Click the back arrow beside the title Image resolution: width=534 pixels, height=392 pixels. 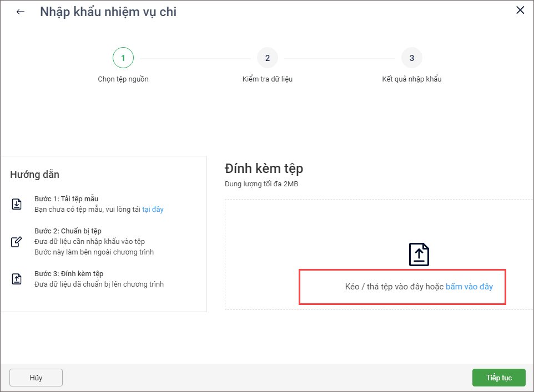coord(21,12)
